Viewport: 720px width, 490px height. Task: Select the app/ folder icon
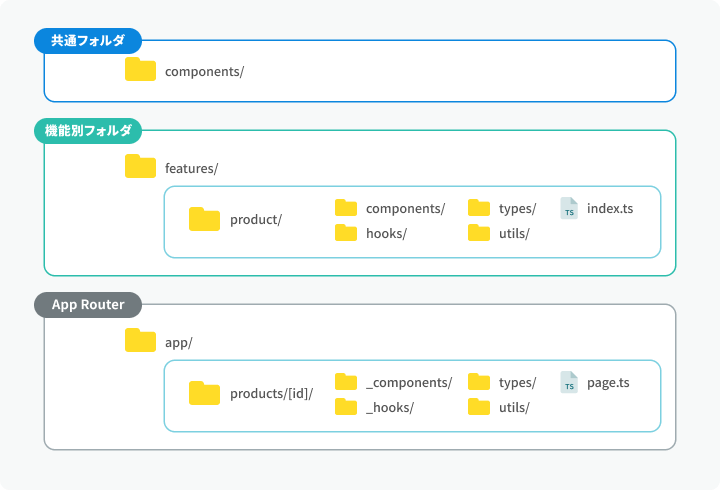click(x=141, y=340)
